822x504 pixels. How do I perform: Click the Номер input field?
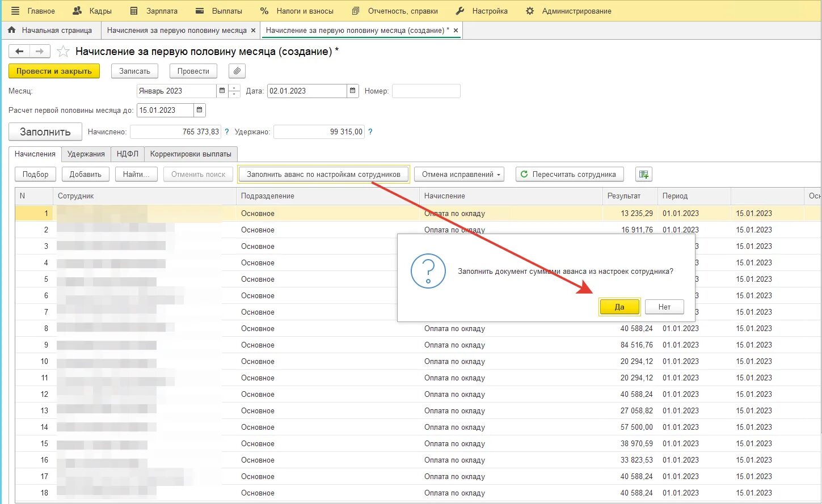point(426,91)
